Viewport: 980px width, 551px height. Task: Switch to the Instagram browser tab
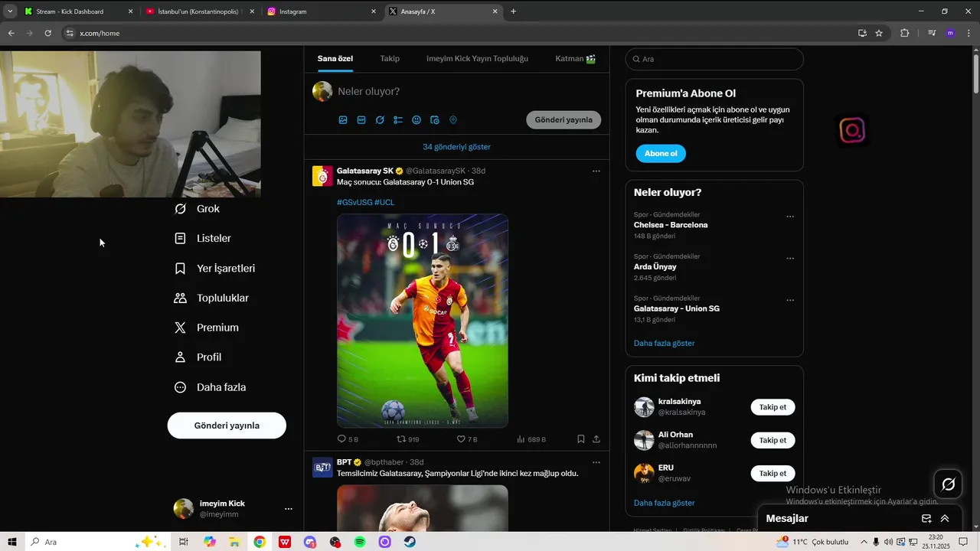pyautogui.click(x=322, y=11)
